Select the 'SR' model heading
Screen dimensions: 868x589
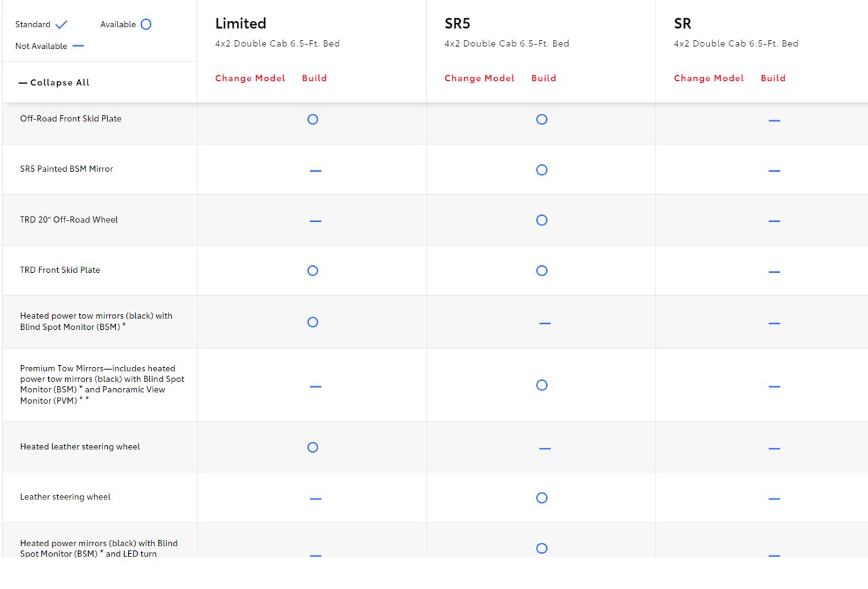coord(682,24)
